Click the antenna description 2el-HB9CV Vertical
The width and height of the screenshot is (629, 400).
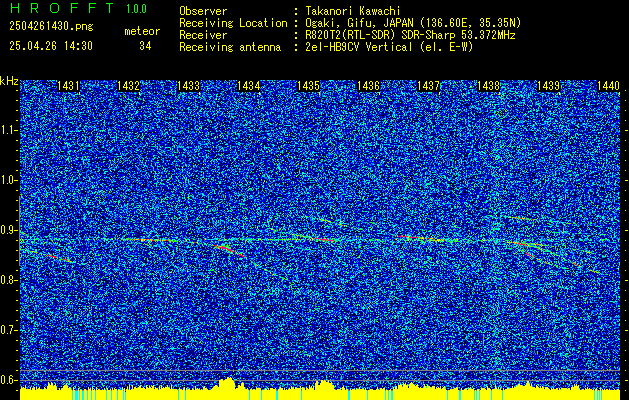click(x=359, y=47)
